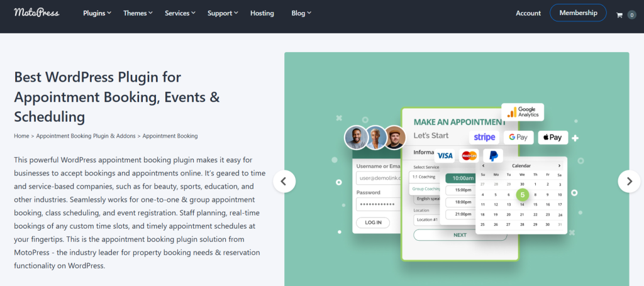644x286 pixels.
Task: Open the Services dropdown menu
Action: coord(180,13)
